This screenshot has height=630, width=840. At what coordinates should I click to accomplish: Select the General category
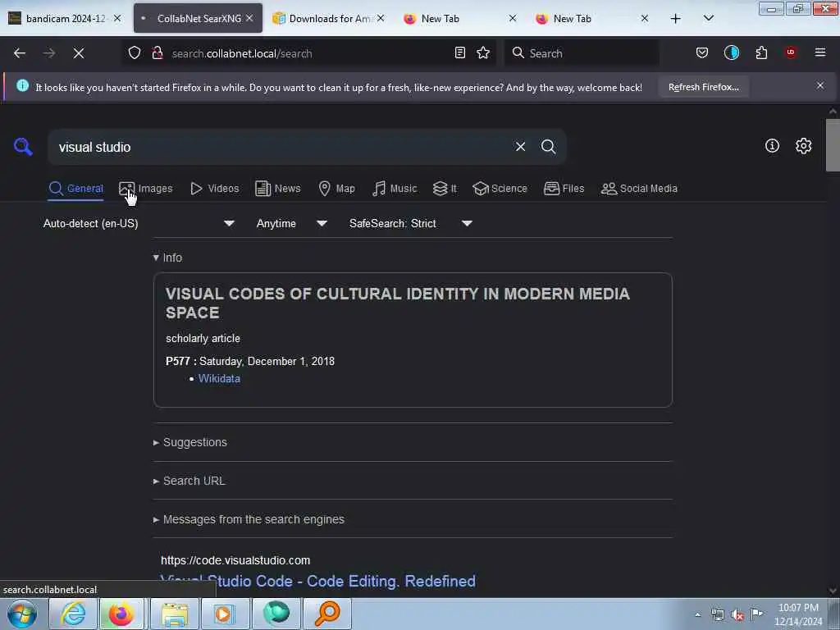tap(75, 189)
